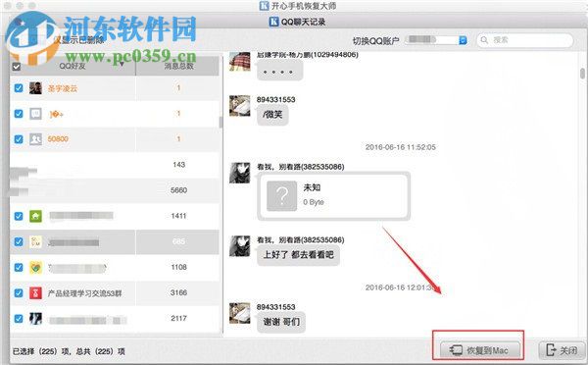Click the red avatar of 产品经理学习交流53群

pos(35,293)
